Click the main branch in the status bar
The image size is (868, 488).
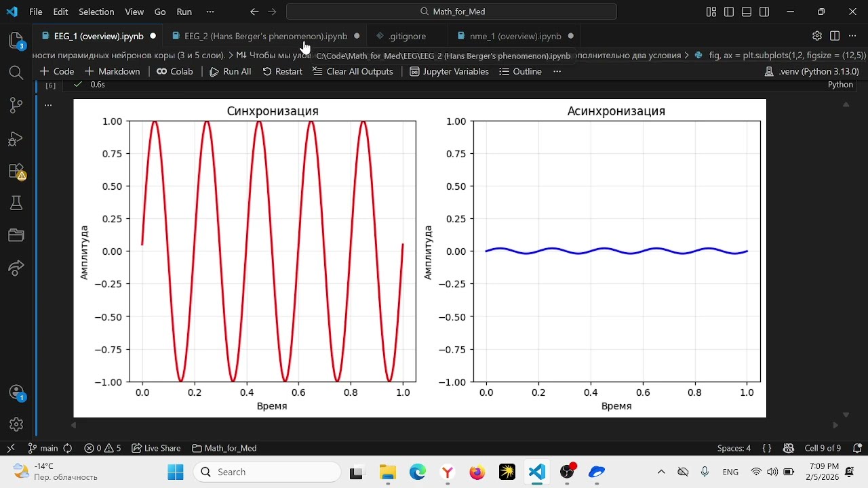tap(43, 448)
